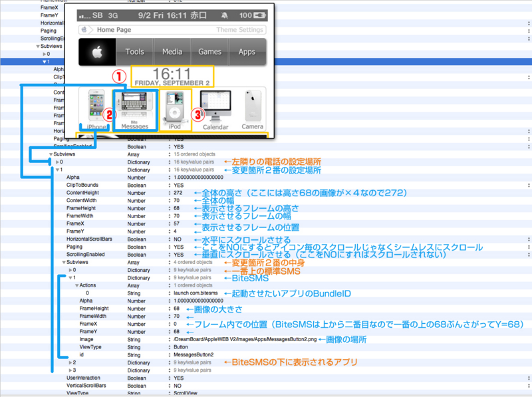Click the YES value in UserInteraction row
Screen dimensions: 532x397
point(178,378)
